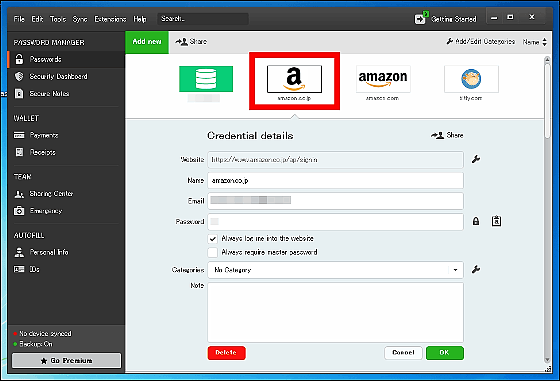Screen dimensions: 560x381
Task: Open the Tools menu
Action: coord(58,19)
